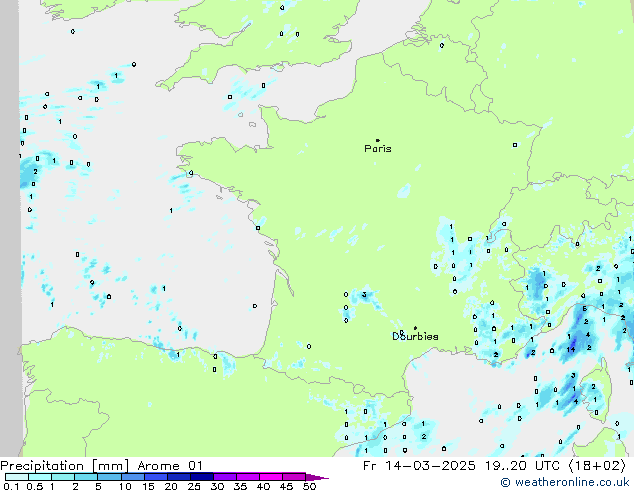634x490 pixels.
Task: Pick the dark navy 25–30 mm legend swatch
Action: (x=202, y=477)
